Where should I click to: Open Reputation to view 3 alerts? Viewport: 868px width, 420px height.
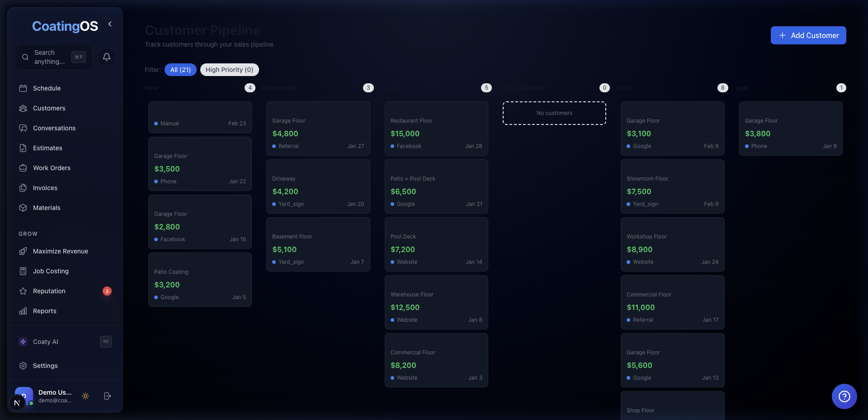tap(48, 291)
